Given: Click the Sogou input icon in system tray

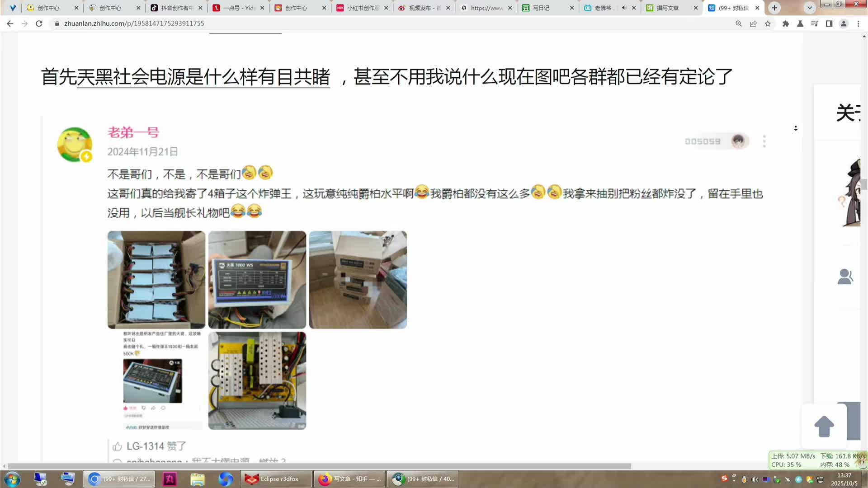Looking at the screenshot, I should pyautogui.click(x=724, y=479).
